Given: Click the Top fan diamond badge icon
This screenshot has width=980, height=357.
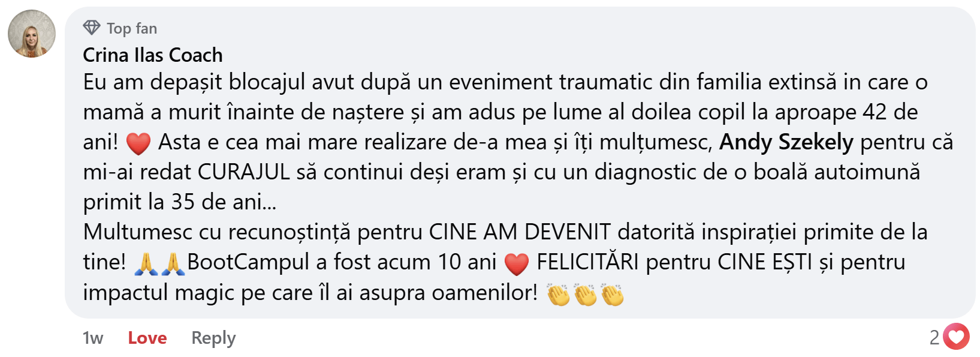Looking at the screenshot, I should click(x=92, y=28).
